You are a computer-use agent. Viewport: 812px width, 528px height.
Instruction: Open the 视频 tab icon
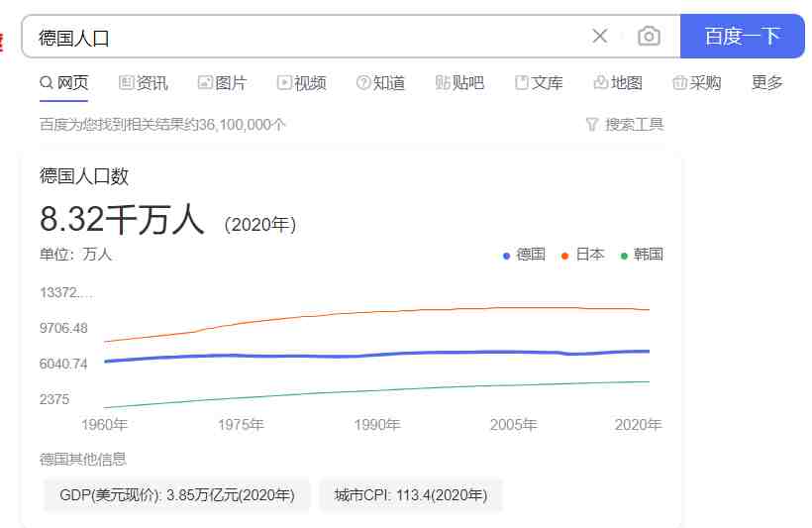click(284, 82)
